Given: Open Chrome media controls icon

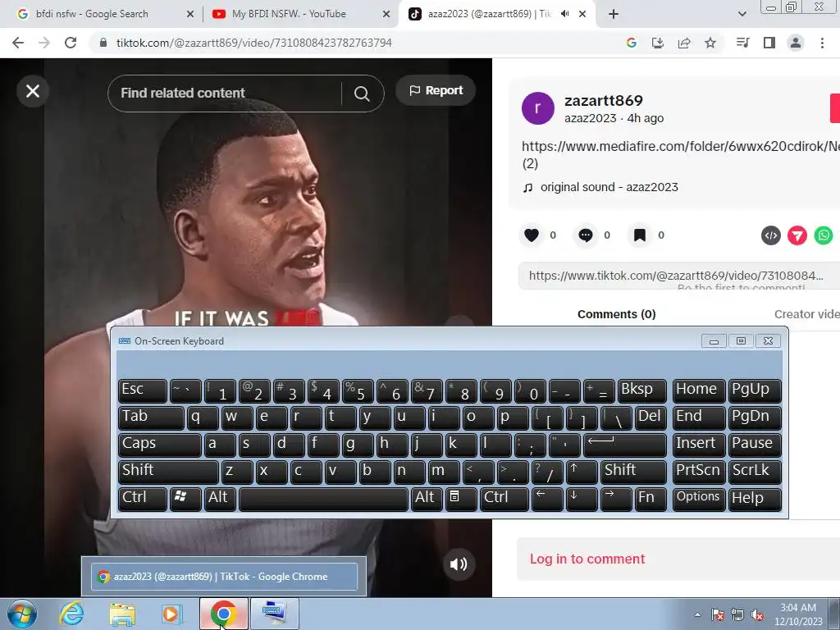Looking at the screenshot, I should pos(742,43).
